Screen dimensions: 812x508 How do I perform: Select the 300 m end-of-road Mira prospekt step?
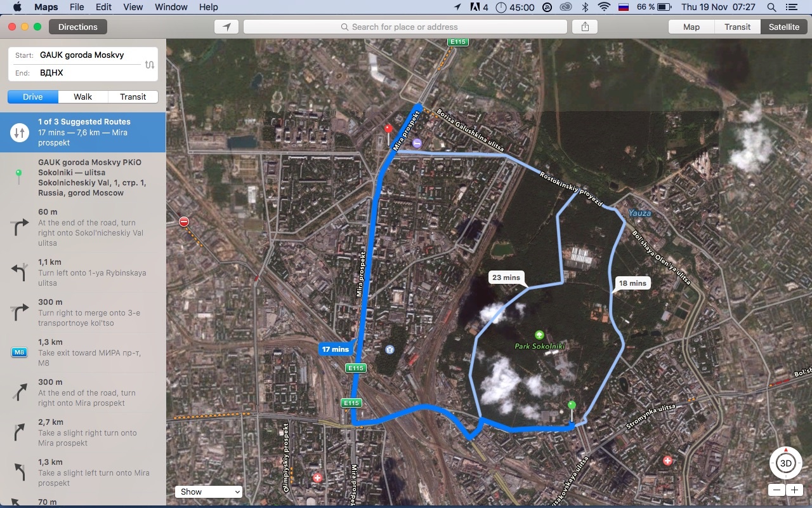coord(83,392)
